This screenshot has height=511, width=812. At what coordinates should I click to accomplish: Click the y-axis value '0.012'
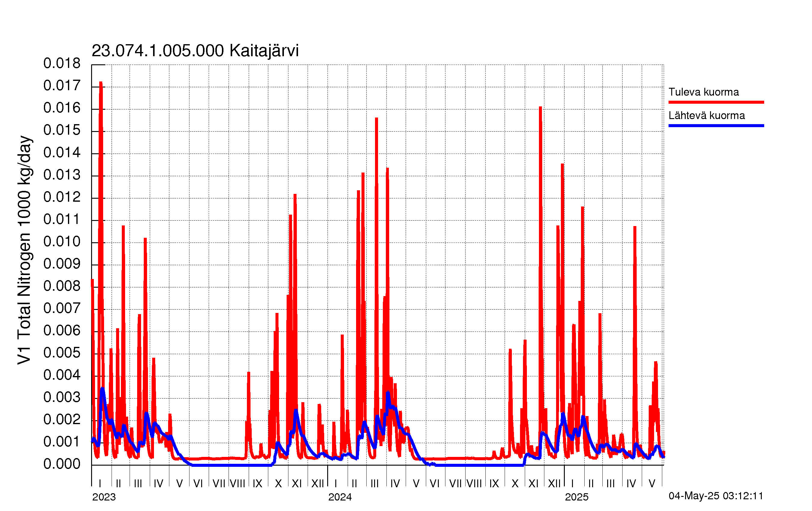[62, 197]
